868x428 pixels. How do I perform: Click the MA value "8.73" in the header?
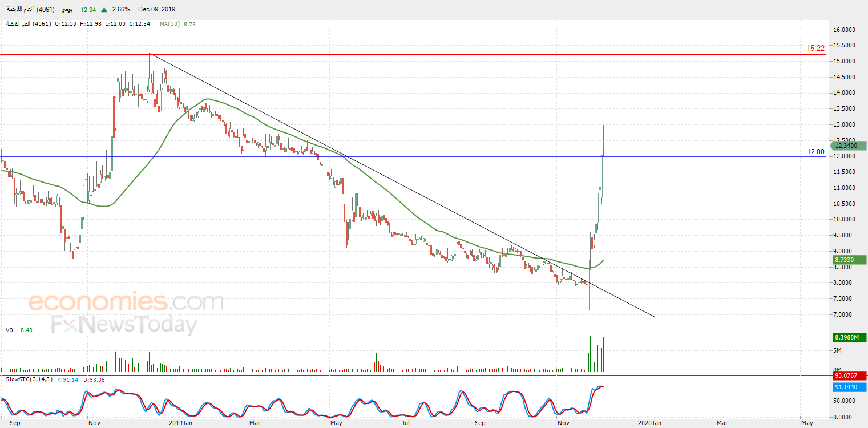click(x=189, y=24)
